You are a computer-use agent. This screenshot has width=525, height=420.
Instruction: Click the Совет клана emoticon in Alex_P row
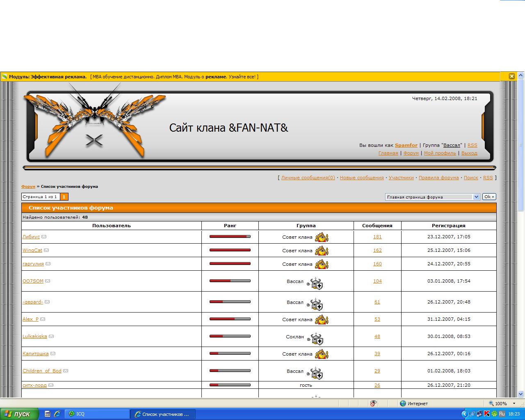coord(322,319)
